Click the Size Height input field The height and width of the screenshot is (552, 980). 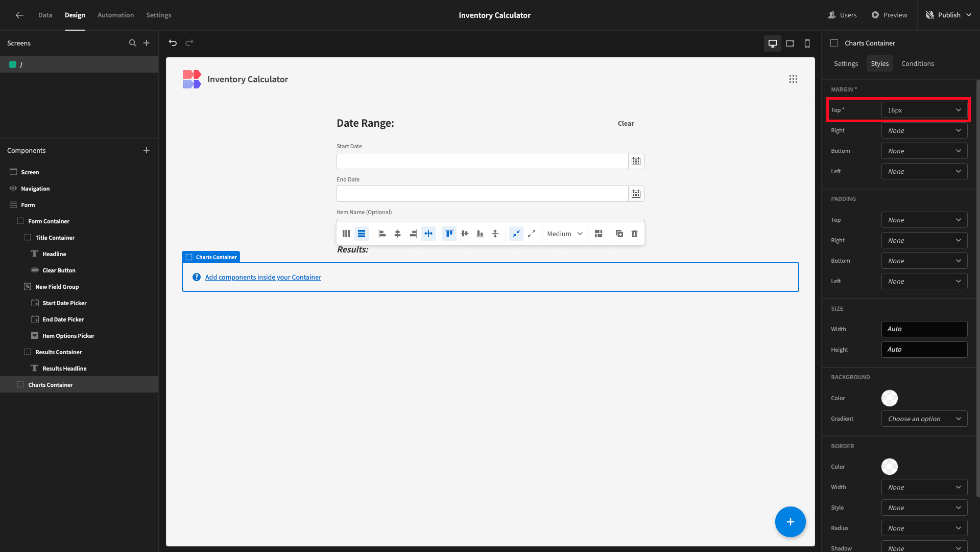tap(924, 350)
